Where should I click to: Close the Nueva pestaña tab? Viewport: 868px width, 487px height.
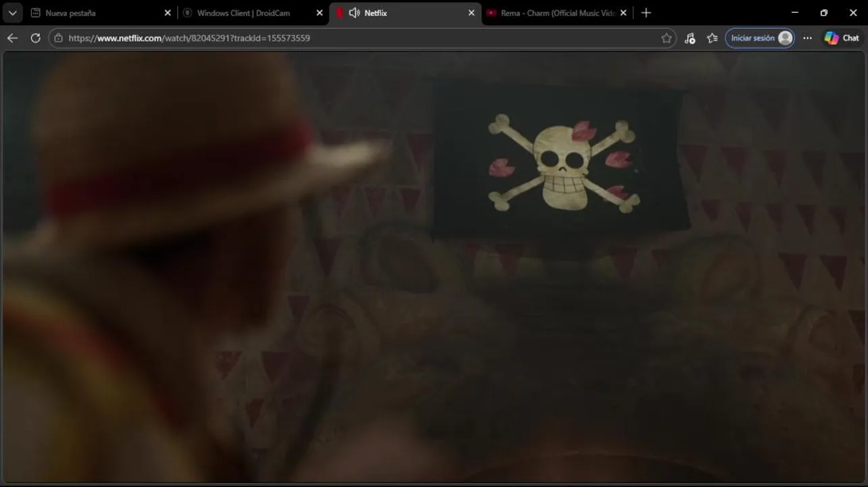(168, 13)
